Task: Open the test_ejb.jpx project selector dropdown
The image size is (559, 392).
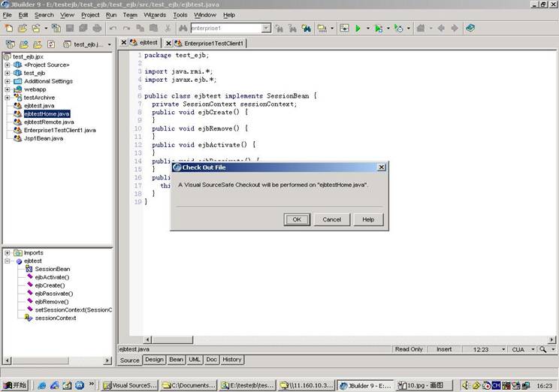Action: 110,44
